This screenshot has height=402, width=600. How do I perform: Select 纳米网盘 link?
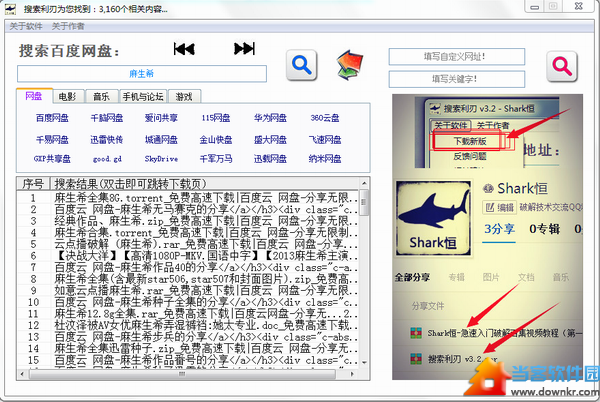[325, 159]
